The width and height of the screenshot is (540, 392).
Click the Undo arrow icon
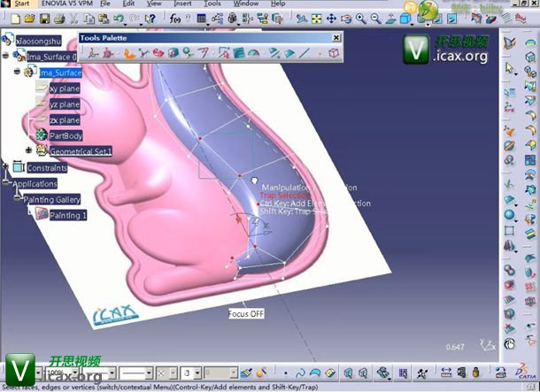119,18
